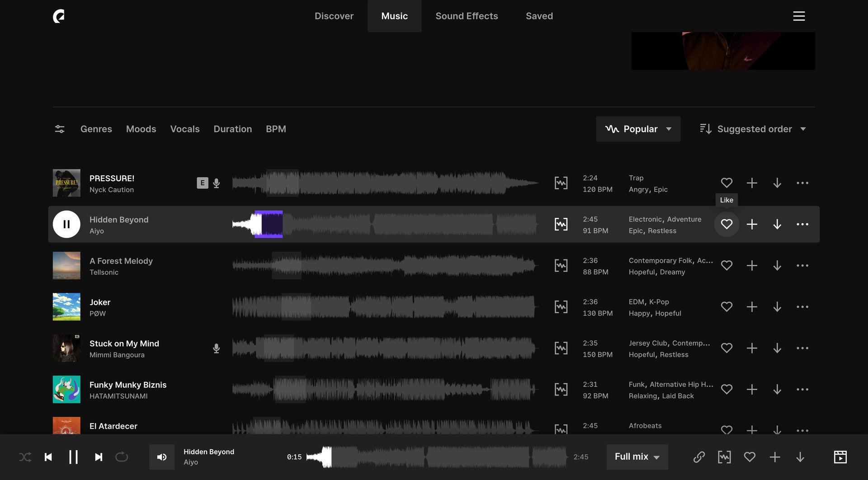Viewport: 868px width, 480px height.
Task: Mute the volume in the player bar
Action: click(162, 456)
